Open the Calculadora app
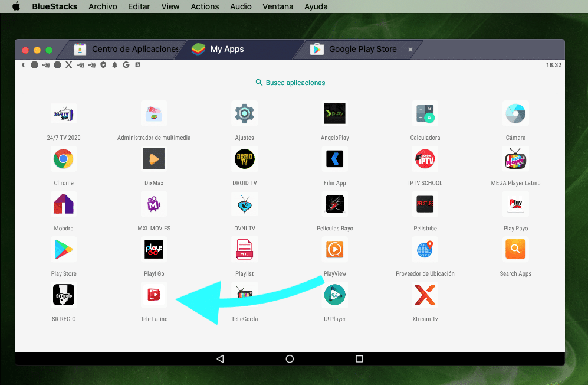 [425, 113]
